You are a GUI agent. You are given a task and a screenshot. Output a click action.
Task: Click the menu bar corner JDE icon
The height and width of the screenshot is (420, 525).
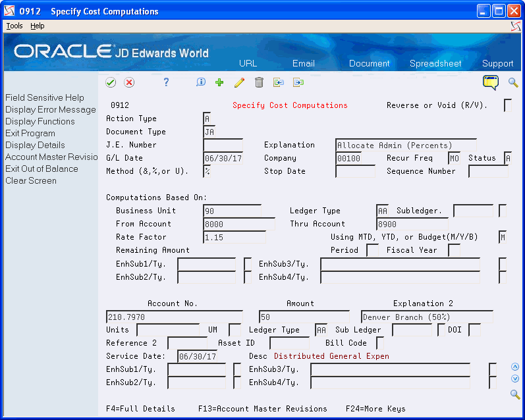(x=516, y=26)
